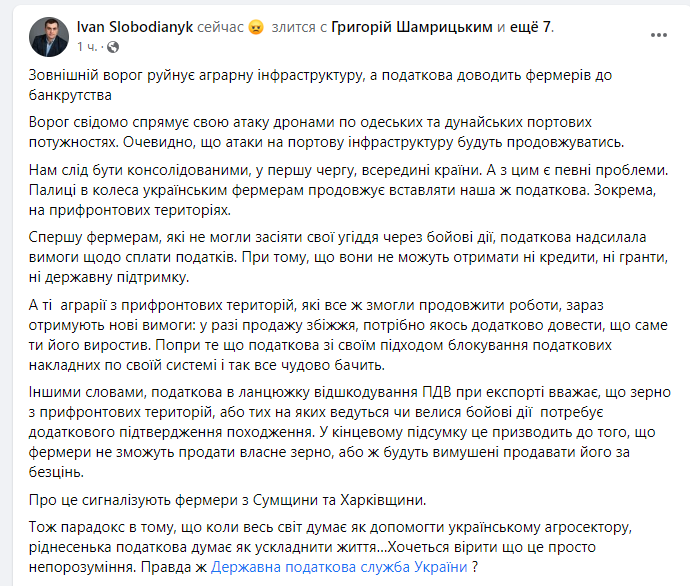The width and height of the screenshot is (690, 586).
Task: Click Ivan Slobodianyk's profile picture
Action: 49,37
